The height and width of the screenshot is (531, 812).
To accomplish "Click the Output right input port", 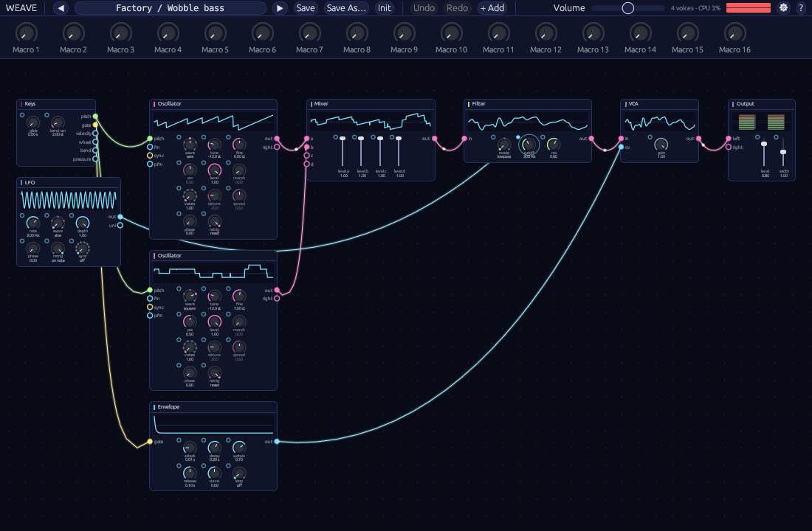I will pos(729,147).
